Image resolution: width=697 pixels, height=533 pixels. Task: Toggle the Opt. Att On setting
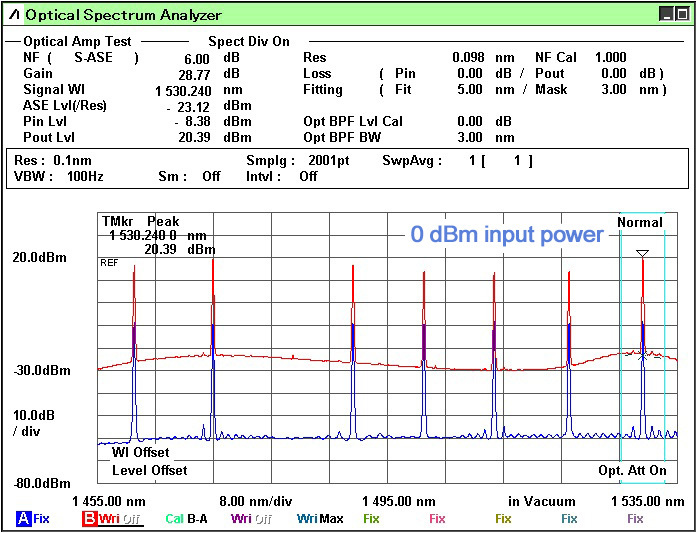tap(632, 470)
